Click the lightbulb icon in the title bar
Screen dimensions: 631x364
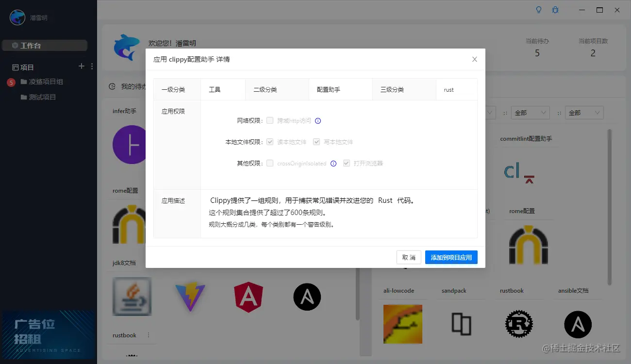point(538,10)
